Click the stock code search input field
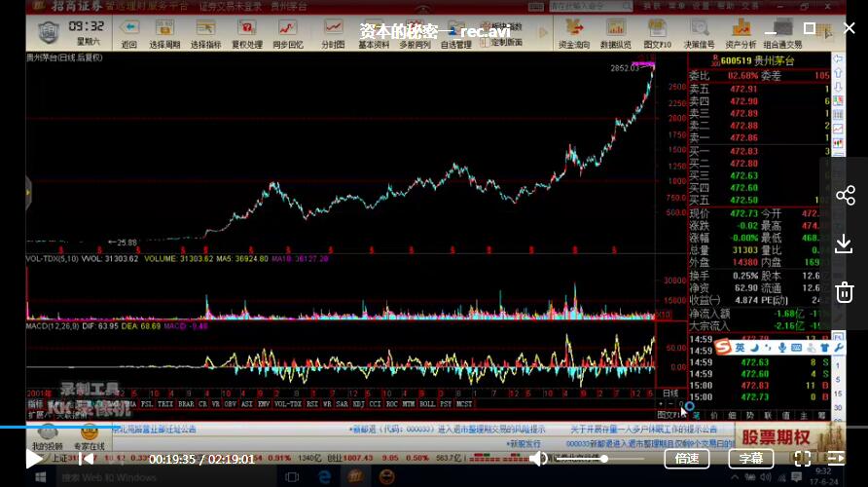Screen dimensions: 868x487 click(x=590, y=6)
